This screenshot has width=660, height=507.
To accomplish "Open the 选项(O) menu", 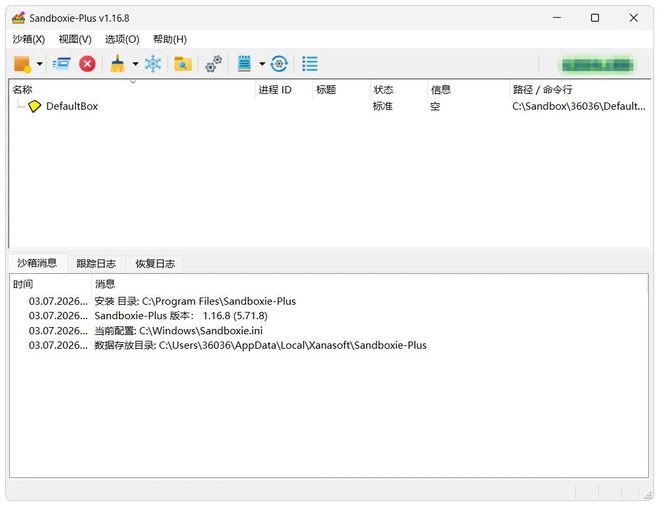I will click(x=122, y=40).
